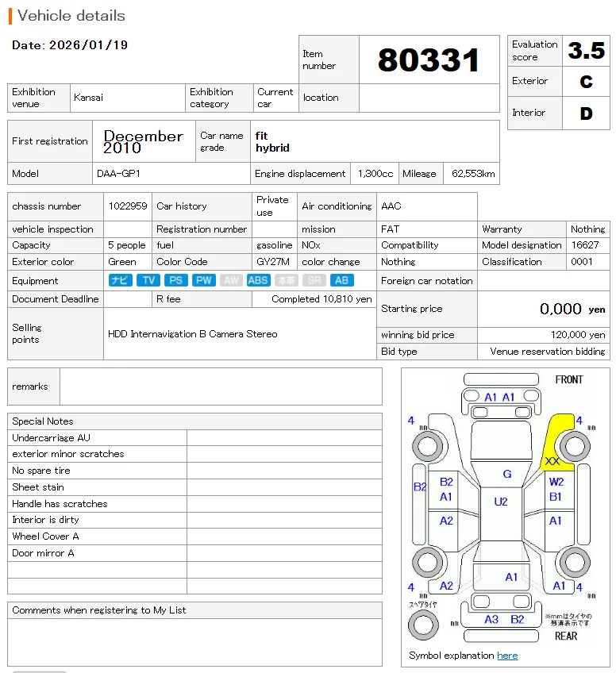The image size is (616, 673).
Task: Click the item number 80331
Action: click(429, 60)
